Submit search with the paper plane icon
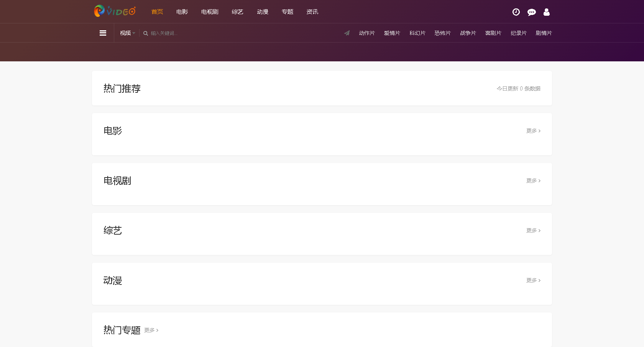Screen dimensions: 644x347 tap(347, 33)
